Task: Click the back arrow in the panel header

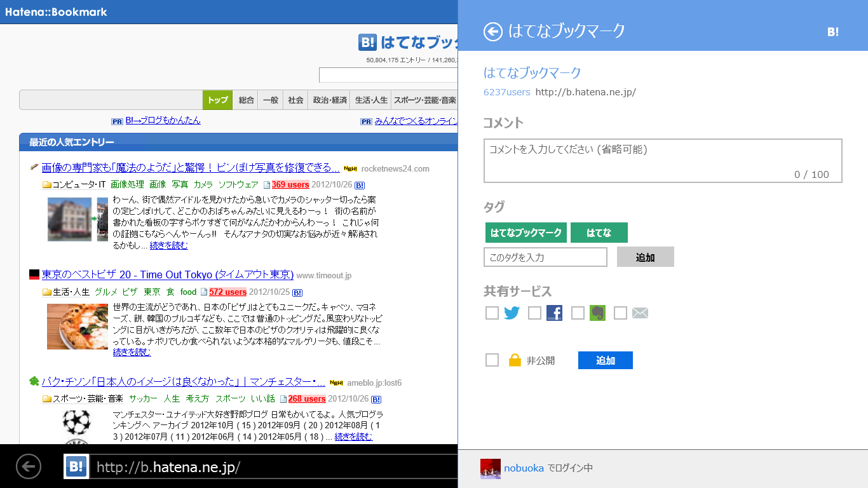Action: coord(493,32)
